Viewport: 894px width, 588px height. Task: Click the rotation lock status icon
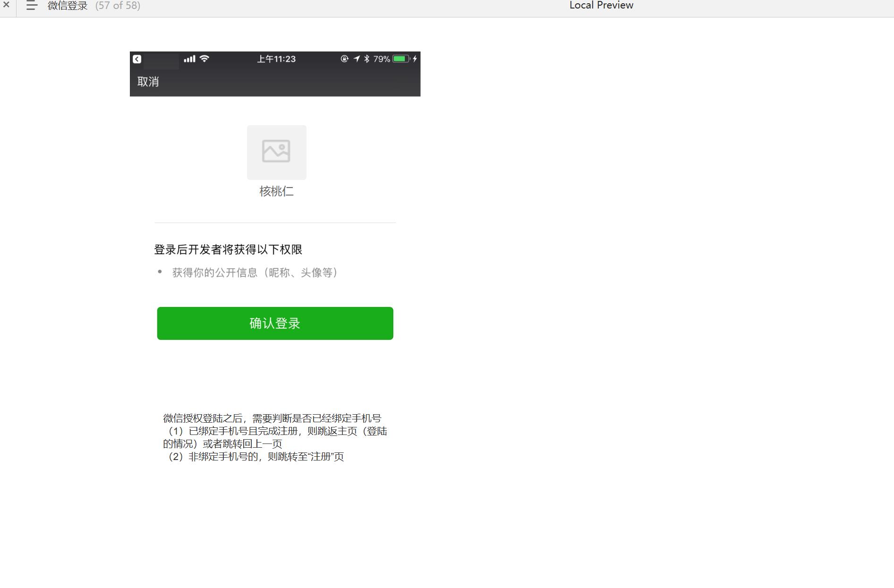[344, 59]
